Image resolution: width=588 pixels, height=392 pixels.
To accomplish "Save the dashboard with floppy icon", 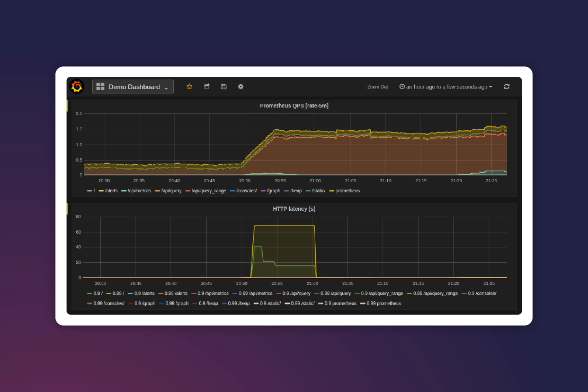I will [224, 87].
